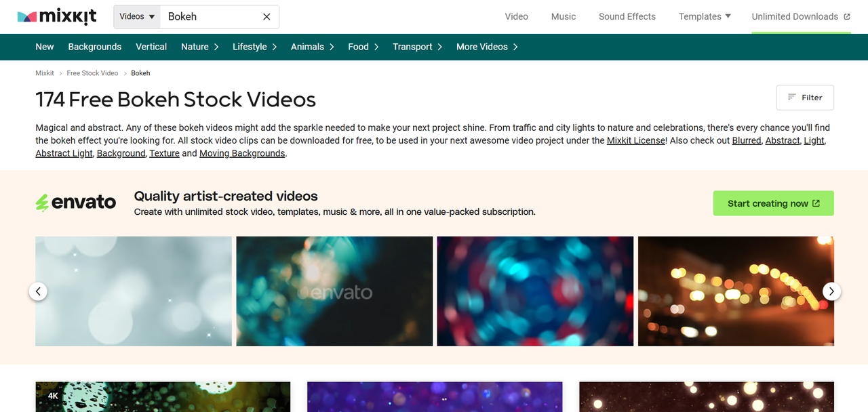868x412 pixels.
Task: Clear the Bokeh search with X icon
Action: click(x=267, y=17)
